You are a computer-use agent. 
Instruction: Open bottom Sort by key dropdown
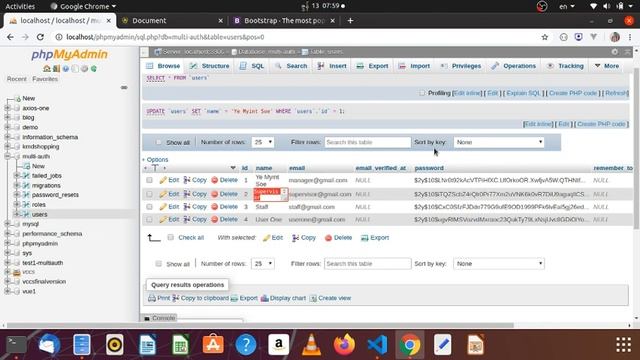pos(499,264)
